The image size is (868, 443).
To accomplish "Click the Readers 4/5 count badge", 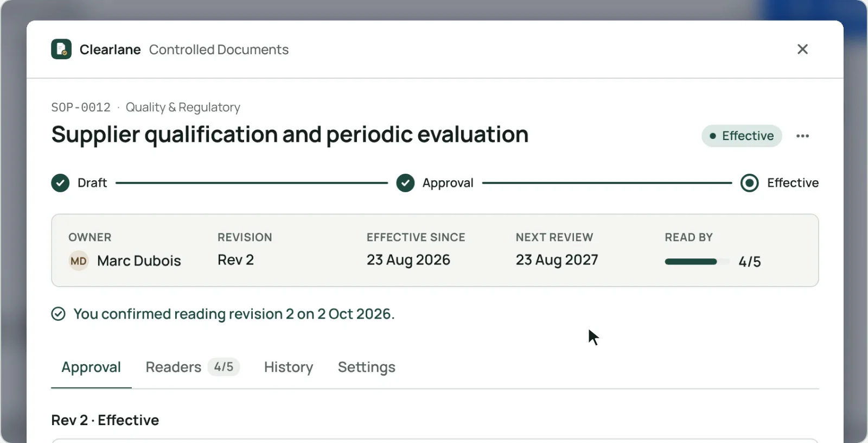I will point(224,367).
